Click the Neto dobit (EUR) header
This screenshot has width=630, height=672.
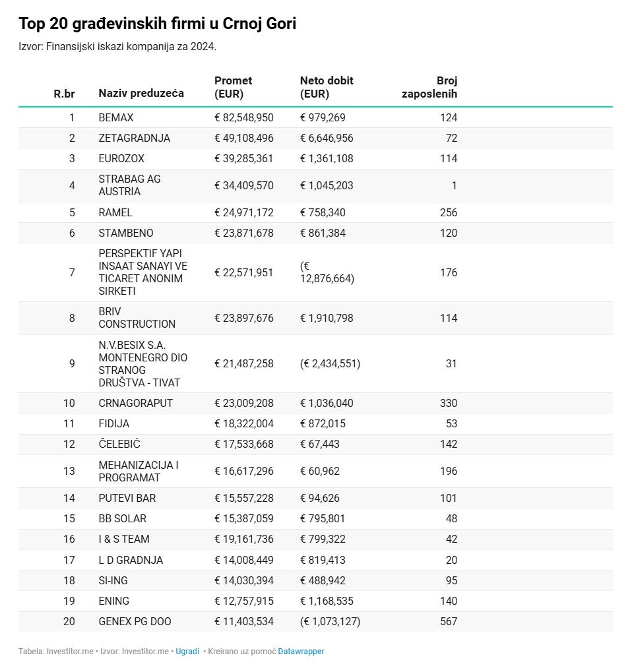[327, 87]
